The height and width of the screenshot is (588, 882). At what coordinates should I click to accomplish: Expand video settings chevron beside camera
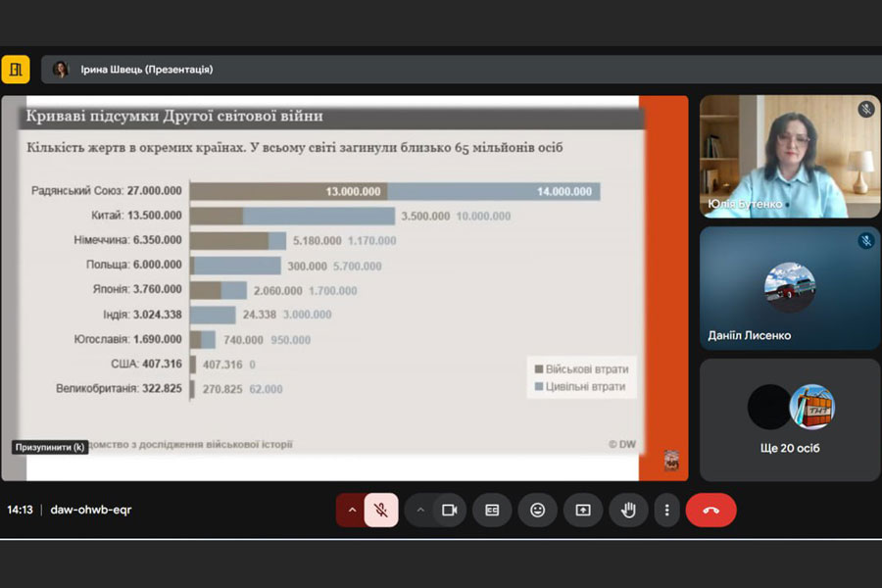point(419,511)
